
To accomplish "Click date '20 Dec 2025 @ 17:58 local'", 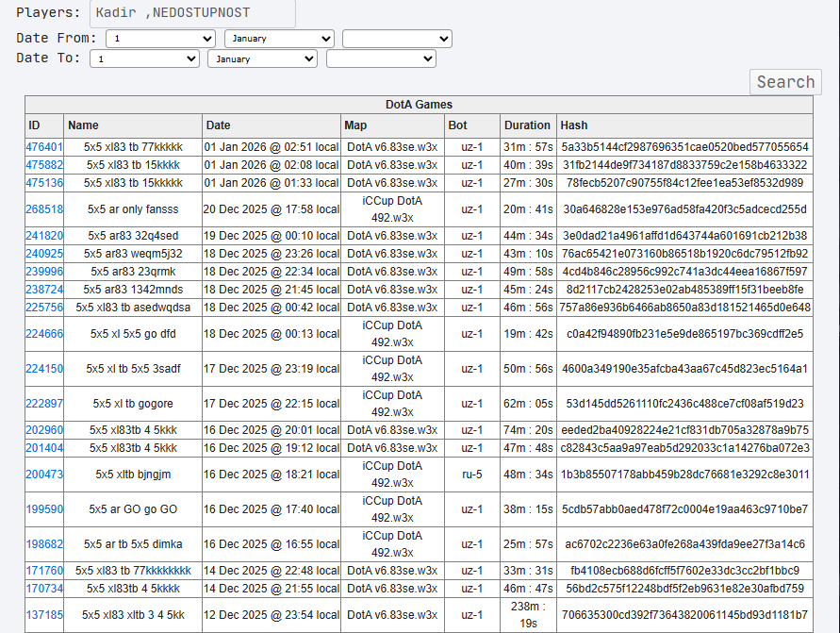I will (x=272, y=209).
